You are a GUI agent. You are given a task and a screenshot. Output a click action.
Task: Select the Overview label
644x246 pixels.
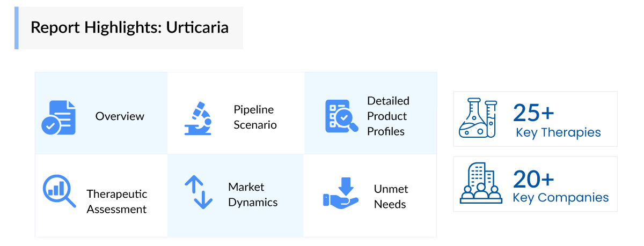pyautogui.click(x=120, y=116)
